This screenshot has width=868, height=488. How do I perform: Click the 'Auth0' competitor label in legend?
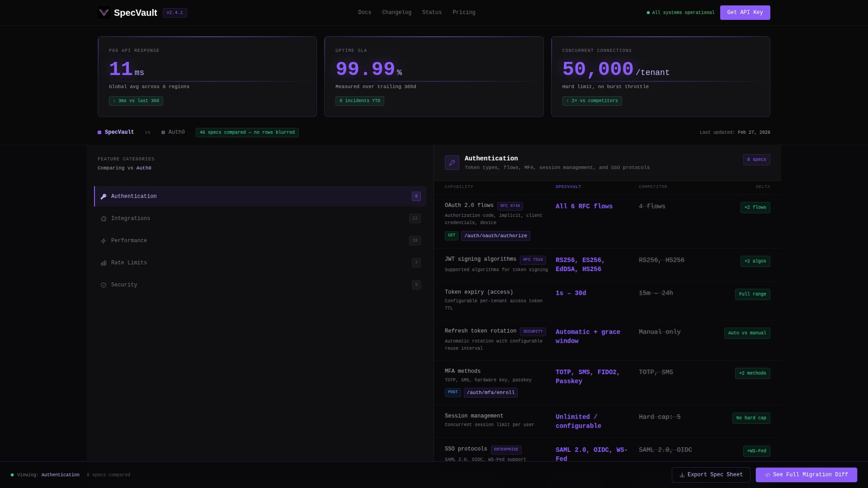point(176,132)
